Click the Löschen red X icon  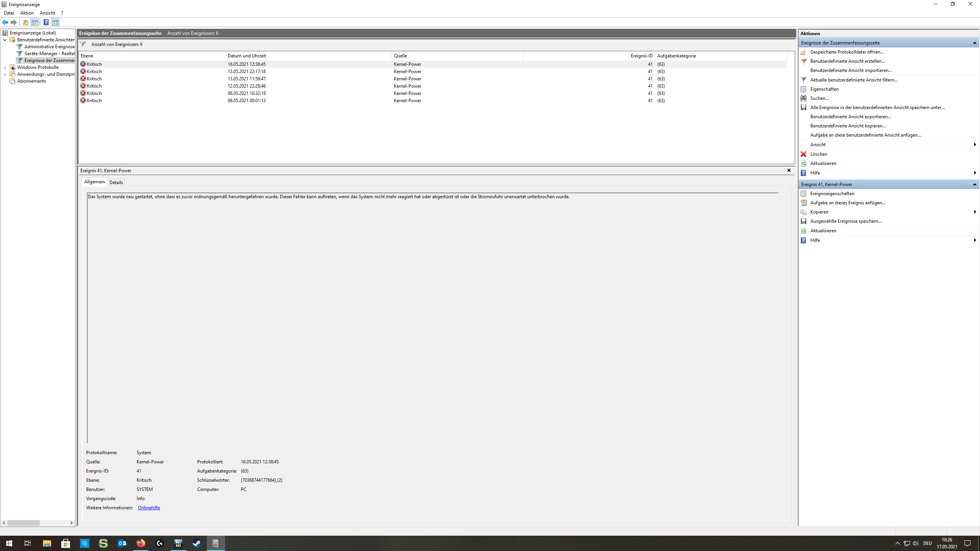tap(804, 154)
